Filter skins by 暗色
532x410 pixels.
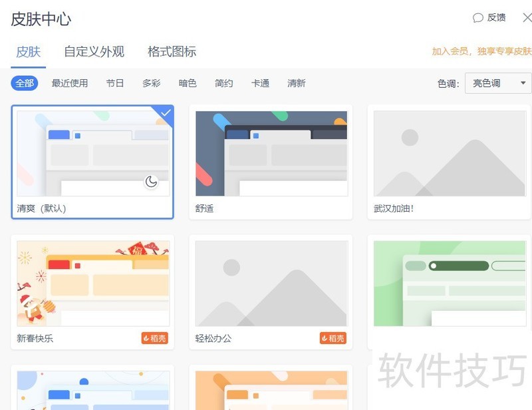pyautogui.click(x=188, y=83)
